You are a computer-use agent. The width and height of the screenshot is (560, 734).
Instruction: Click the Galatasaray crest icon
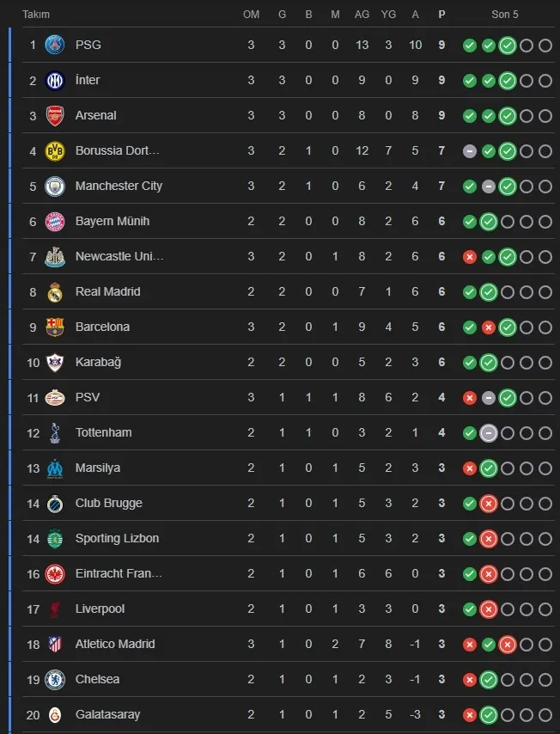(55, 714)
